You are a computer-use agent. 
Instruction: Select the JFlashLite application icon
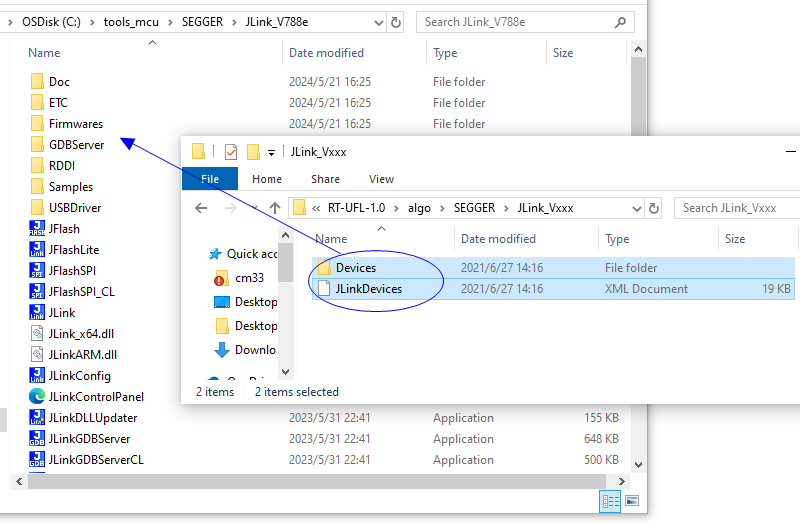37,249
